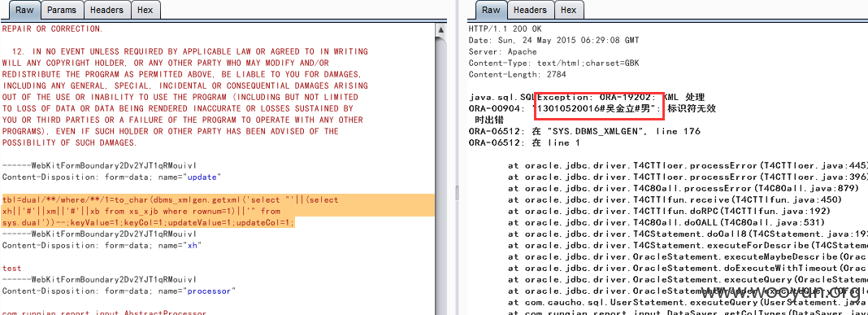Click the 'ORA-00904' invalid identifier line

592,109
